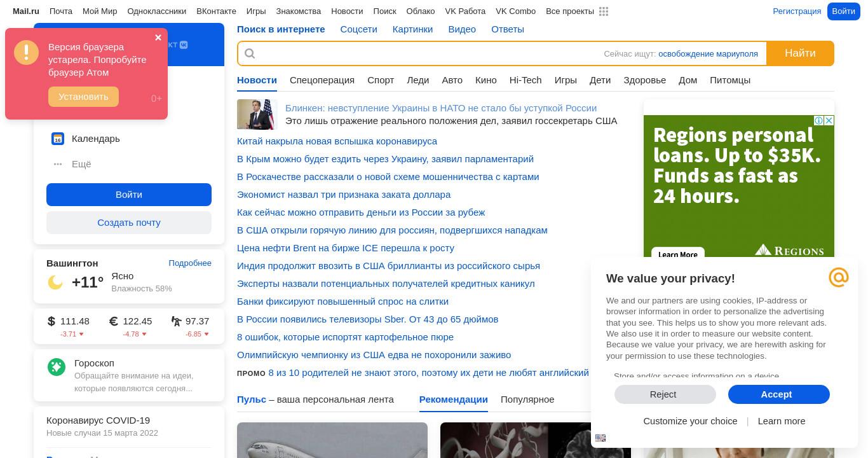Open trending query 'освобождение мариуполя'

708,54
